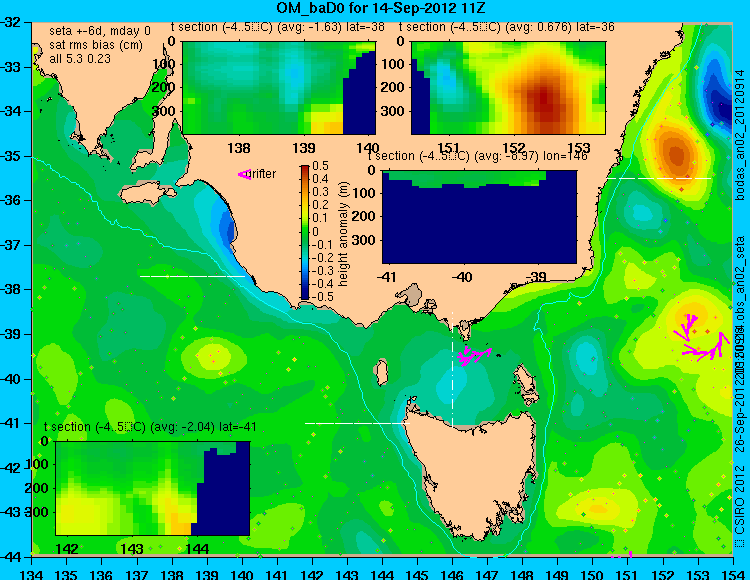Select the text 'seta +-6d, mday 0'
This screenshot has width=750, height=580.
pos(100,31)
